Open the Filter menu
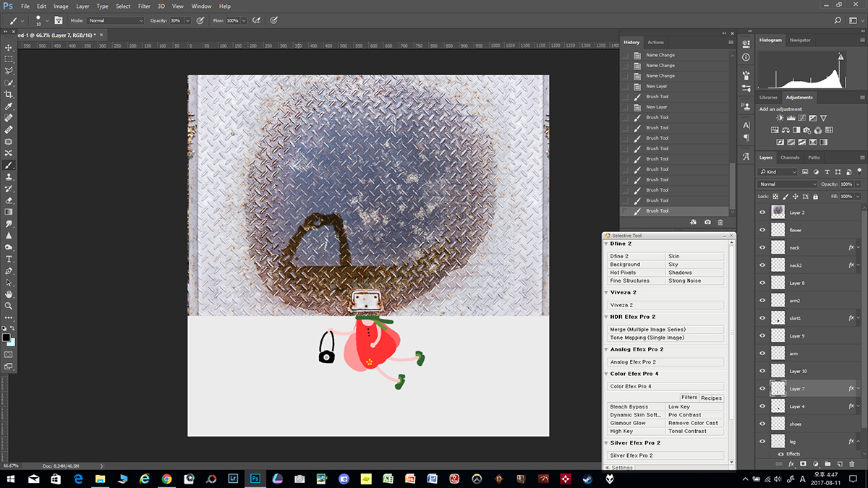This screenshot has height=488, width=868. [x=144, y=7]
